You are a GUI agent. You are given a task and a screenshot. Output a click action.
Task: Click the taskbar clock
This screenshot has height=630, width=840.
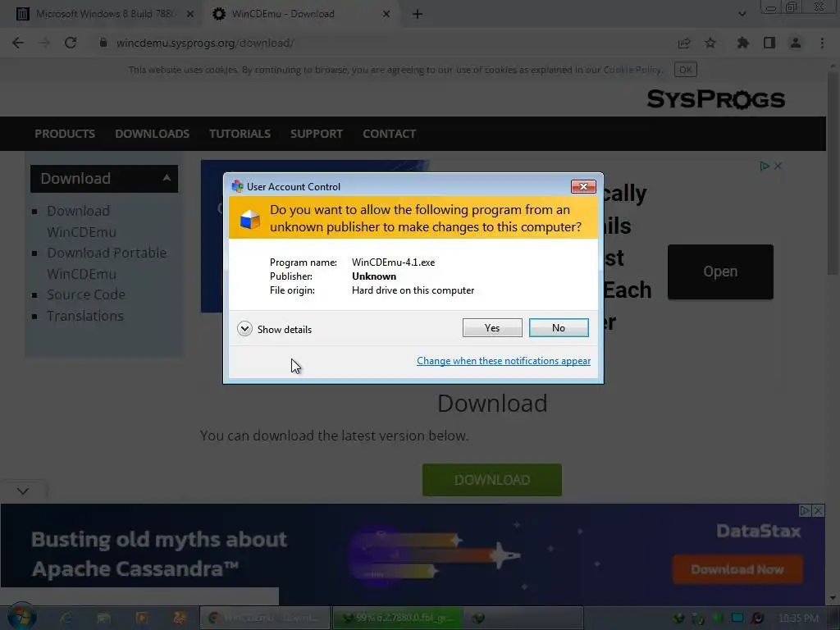(798, 619)
